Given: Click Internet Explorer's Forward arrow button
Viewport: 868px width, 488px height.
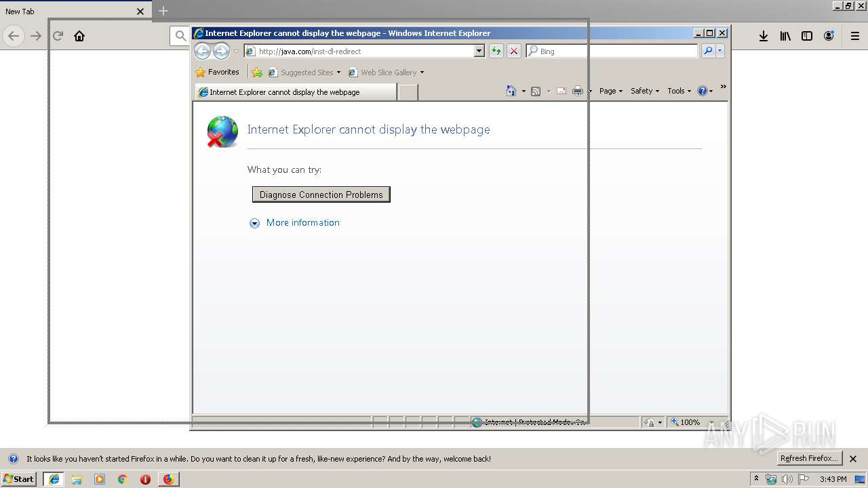Looking at the screenshot, I should (x=221, y=51).
